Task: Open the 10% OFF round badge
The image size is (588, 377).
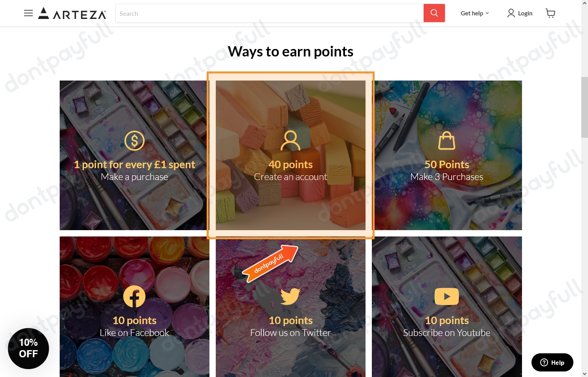Action: 28,349
